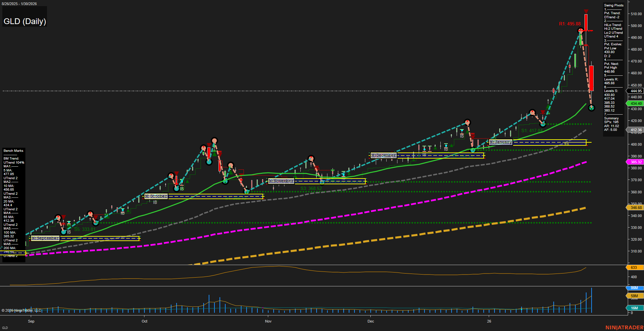Click the yellow 59M volume marker
The width and height of the screenshot is (644, 331).
point(634,296)
